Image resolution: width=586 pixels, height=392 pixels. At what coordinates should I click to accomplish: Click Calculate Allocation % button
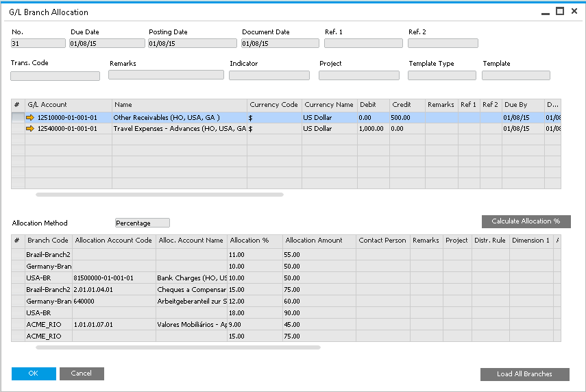526,221
